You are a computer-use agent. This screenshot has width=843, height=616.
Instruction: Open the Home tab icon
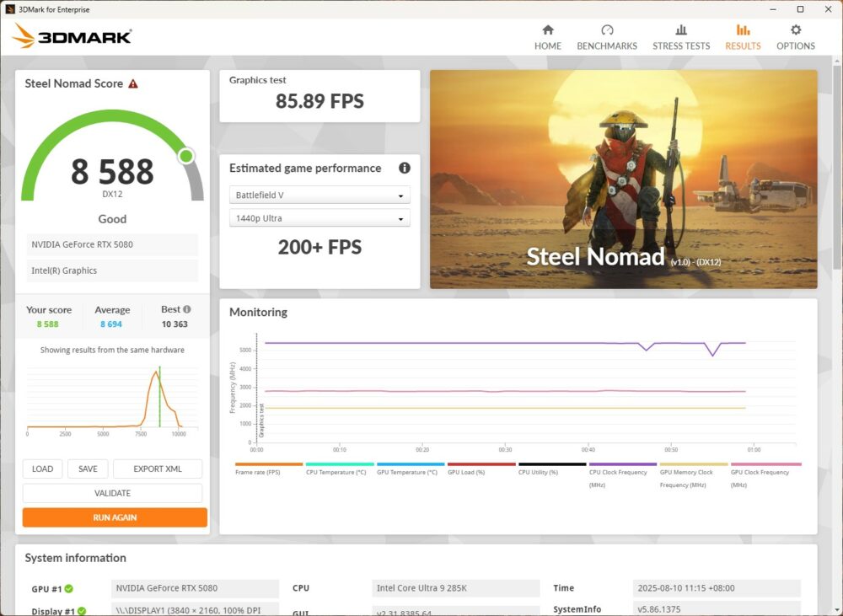[x=548, y=30]
